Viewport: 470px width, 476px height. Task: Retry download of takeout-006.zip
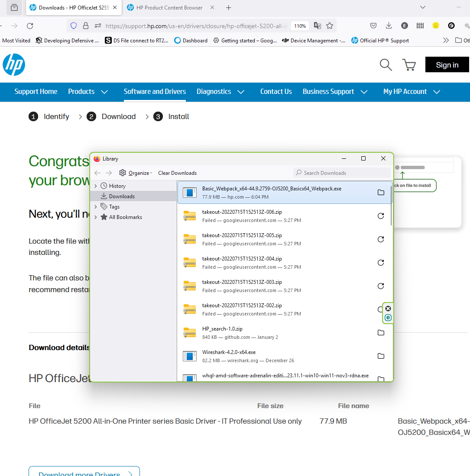pyautogui.click(x=381, y=216)
